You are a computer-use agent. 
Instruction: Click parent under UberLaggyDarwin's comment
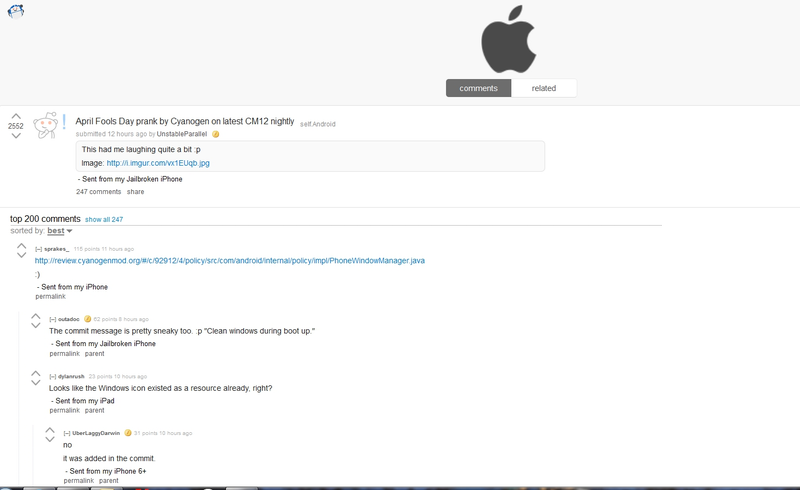coord(109,481)
